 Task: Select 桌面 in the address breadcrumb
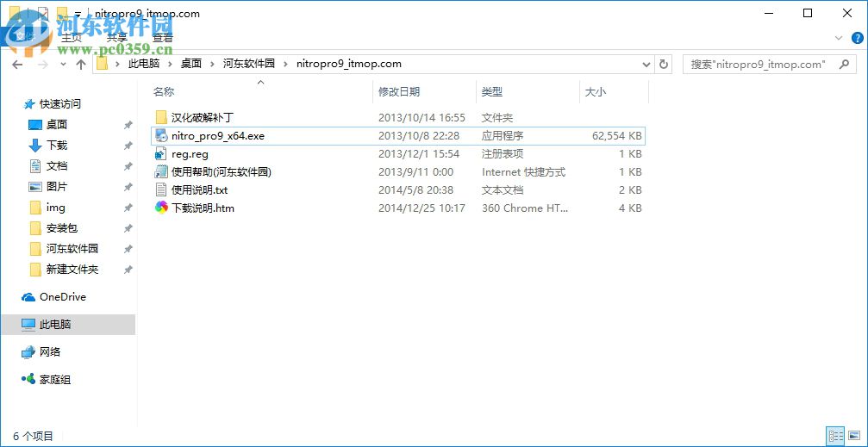[x=191, y=64]
